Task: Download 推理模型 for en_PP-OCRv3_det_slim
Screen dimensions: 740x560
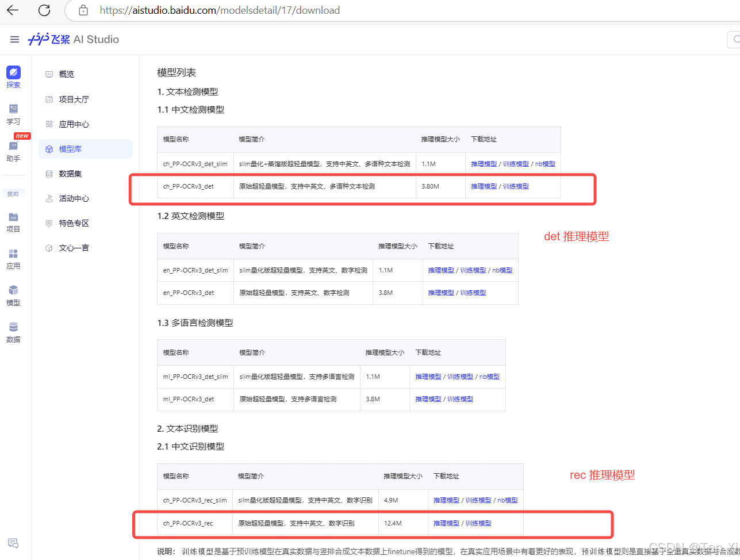Action: [x=441, y=270]
